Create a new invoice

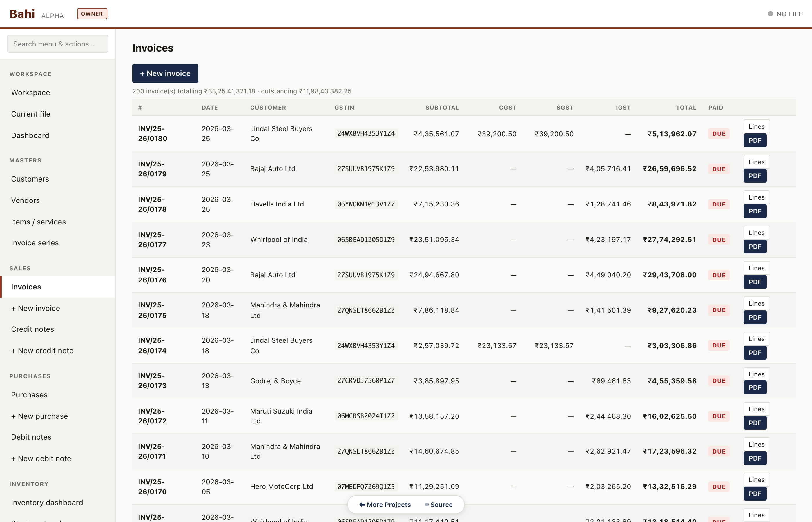pyautogui.click(x=165, y=73)
